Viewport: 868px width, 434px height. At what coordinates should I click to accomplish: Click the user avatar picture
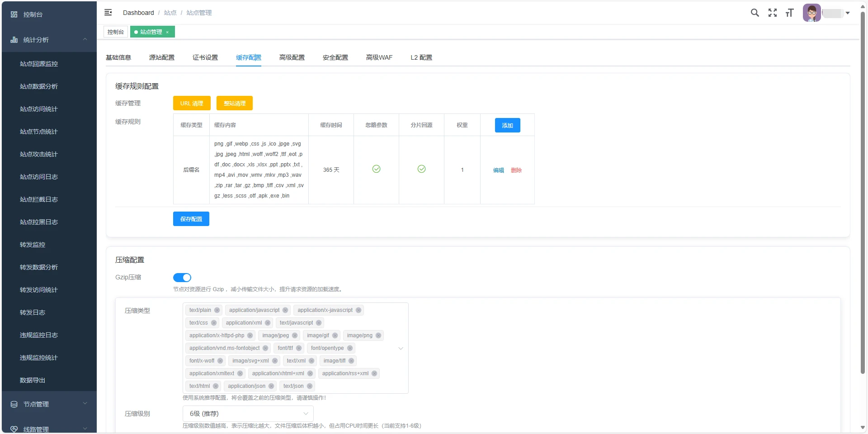811,13
